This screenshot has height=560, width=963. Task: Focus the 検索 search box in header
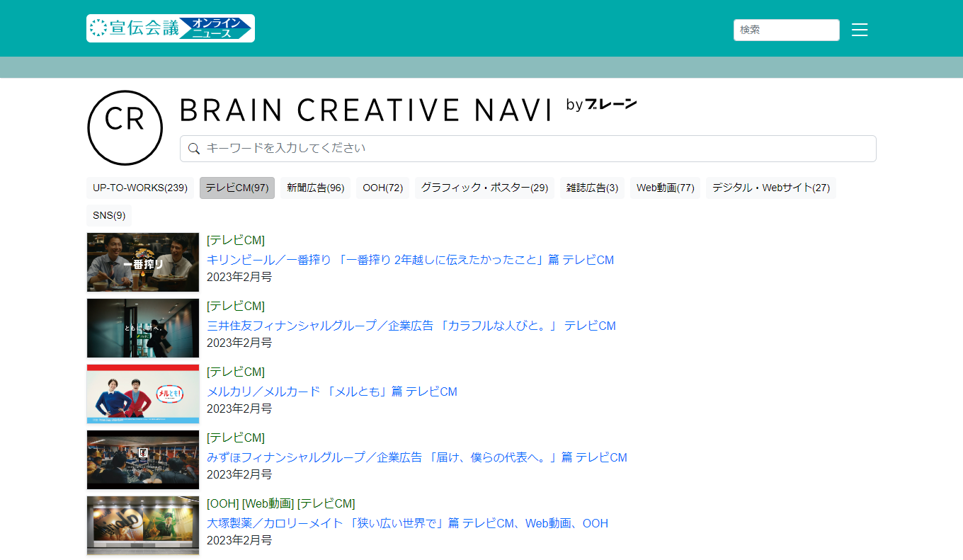[787, 30]
